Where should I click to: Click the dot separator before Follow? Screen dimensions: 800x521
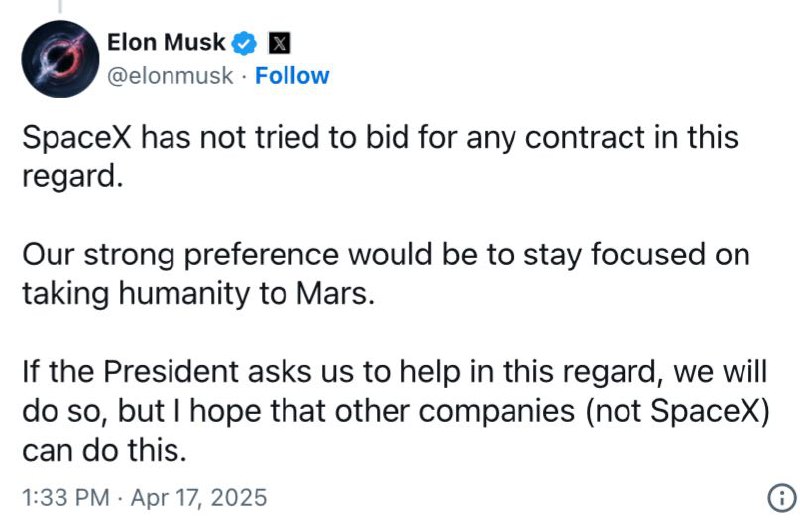[244, 77]
